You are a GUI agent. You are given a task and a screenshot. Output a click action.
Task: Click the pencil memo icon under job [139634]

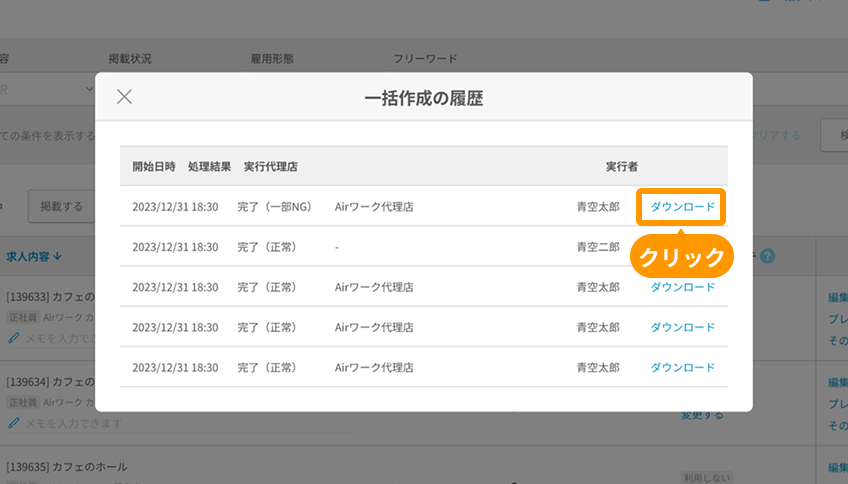point(14,423)
